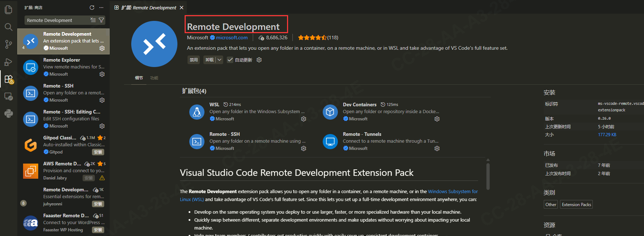Open extensions view more actions menu
The width and height of the screenshot is (644, 236).
click(x=101, y=8)
